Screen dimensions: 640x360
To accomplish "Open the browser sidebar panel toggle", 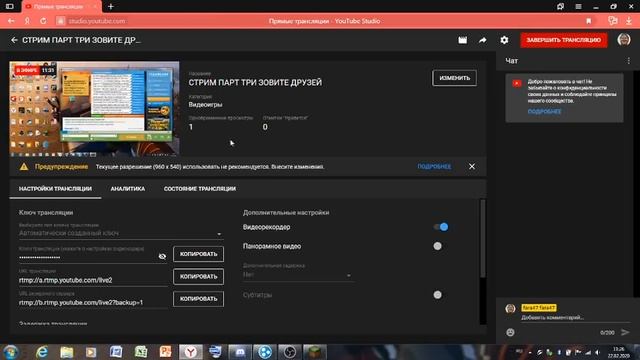I will (x=9, y=7).
